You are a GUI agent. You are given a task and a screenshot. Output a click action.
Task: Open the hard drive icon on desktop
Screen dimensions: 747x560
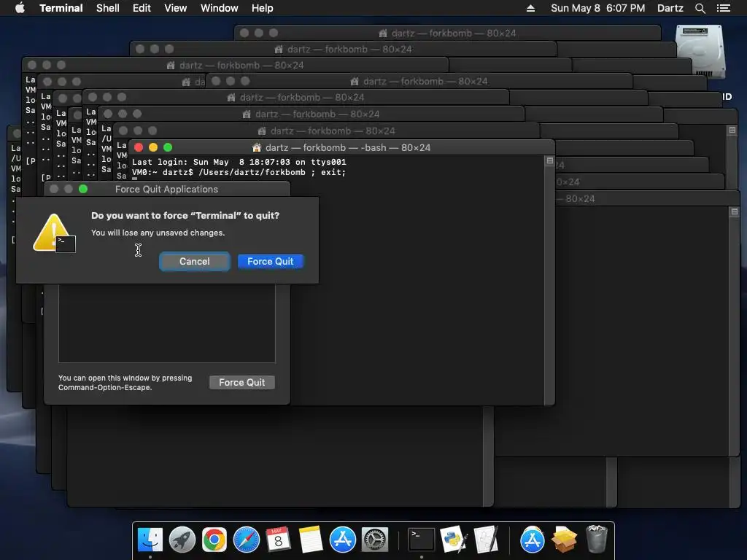click(x=700, y=51)
